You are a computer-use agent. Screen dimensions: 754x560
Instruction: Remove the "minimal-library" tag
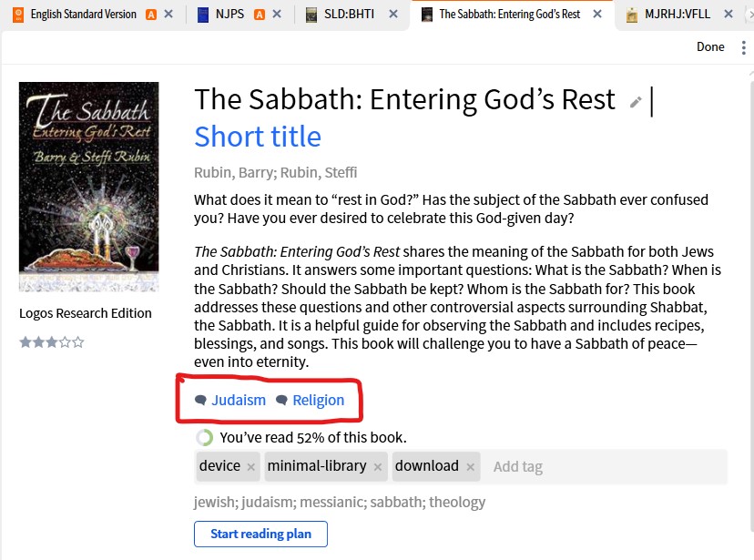[377, 465]
